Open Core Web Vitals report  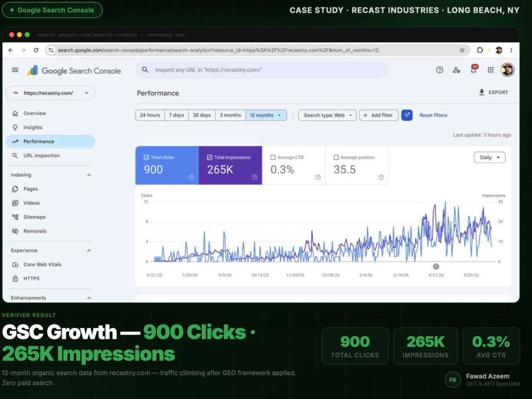[50, 264]
